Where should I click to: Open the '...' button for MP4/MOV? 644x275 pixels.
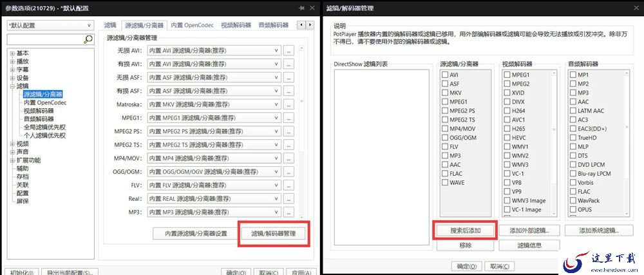tap(289, 158)
